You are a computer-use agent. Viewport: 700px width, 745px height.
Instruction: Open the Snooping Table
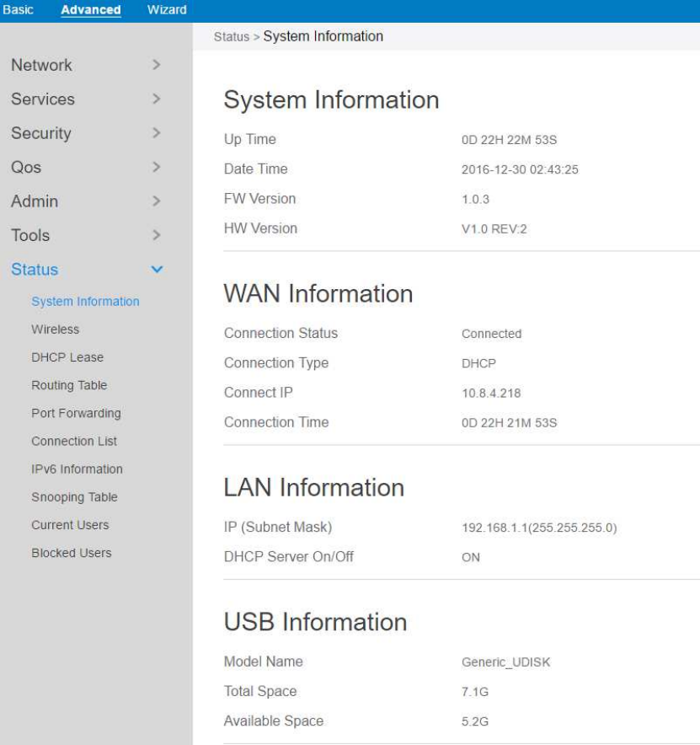tap(74, 497)
